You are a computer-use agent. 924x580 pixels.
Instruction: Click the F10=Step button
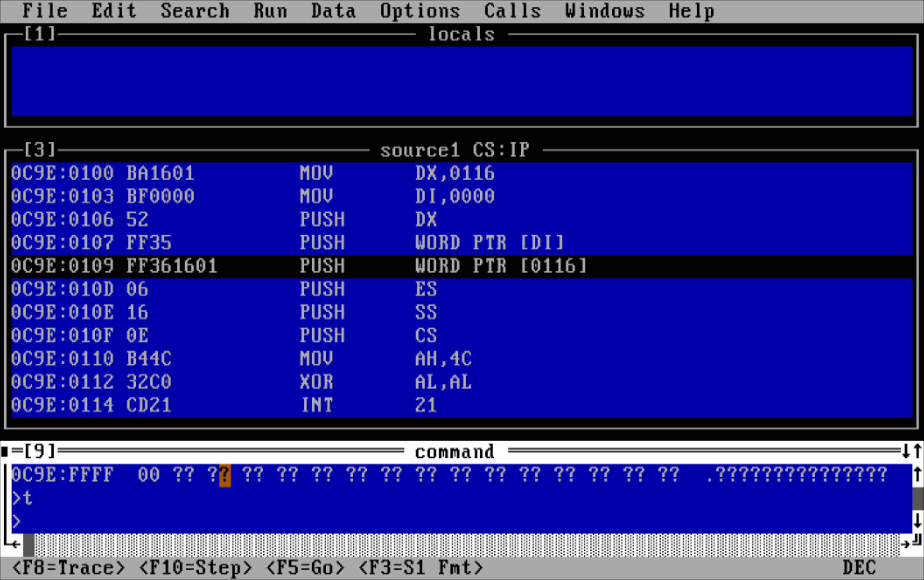(x=195, y=568)
